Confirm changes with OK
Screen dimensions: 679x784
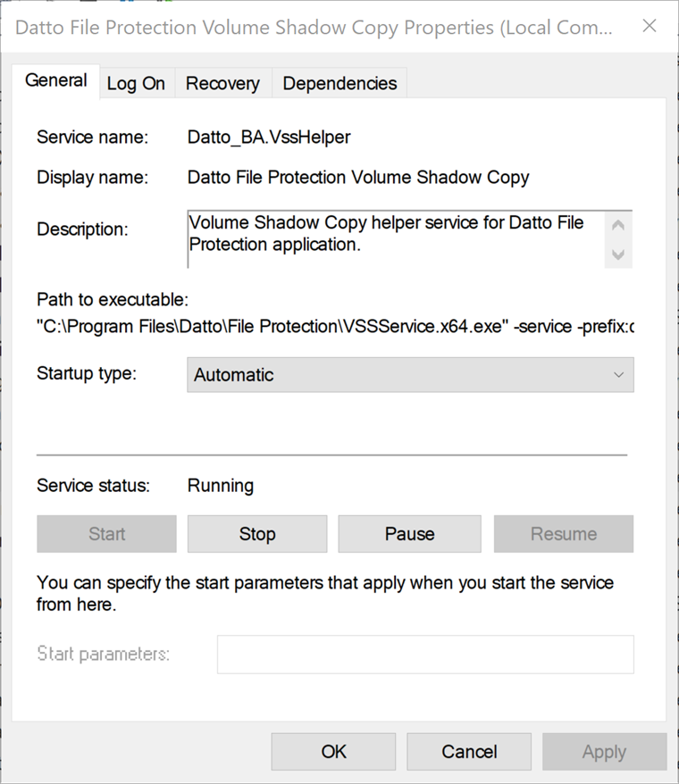click(332, 751)
